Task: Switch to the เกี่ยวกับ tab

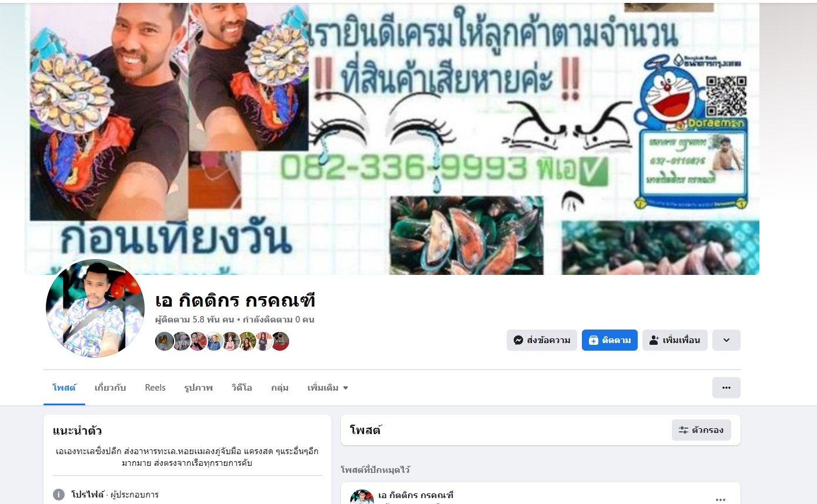Action: tap(111, 388)
